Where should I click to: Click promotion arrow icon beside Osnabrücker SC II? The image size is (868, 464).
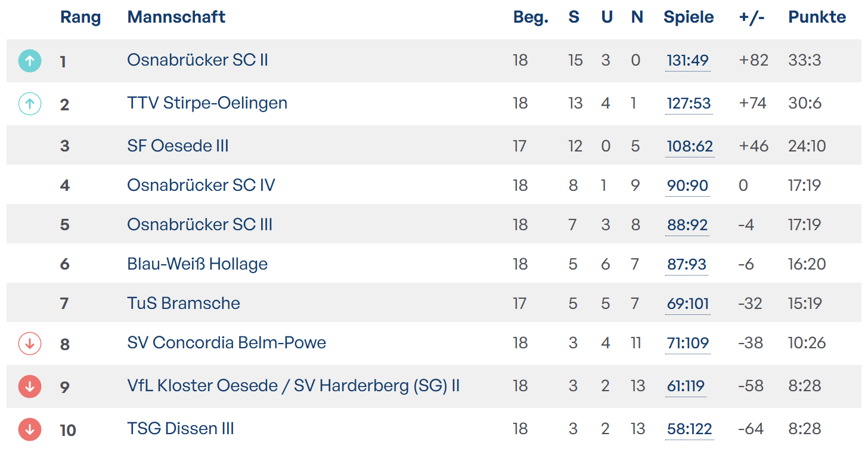pyautogui.click(x=30, y=61)
